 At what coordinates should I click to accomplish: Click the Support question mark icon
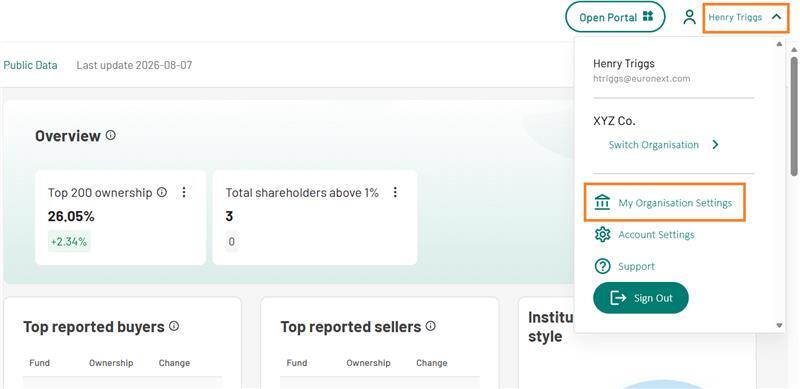[x=603, y=266]
